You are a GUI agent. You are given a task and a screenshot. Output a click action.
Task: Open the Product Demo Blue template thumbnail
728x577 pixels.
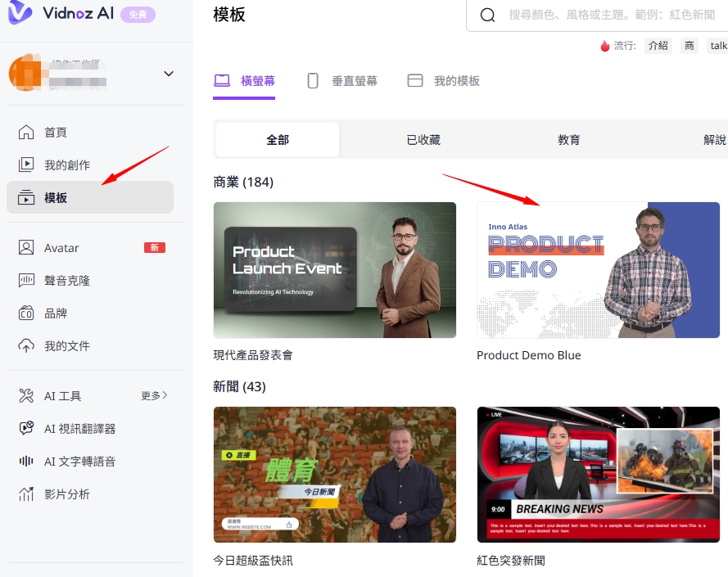point(599,270)
